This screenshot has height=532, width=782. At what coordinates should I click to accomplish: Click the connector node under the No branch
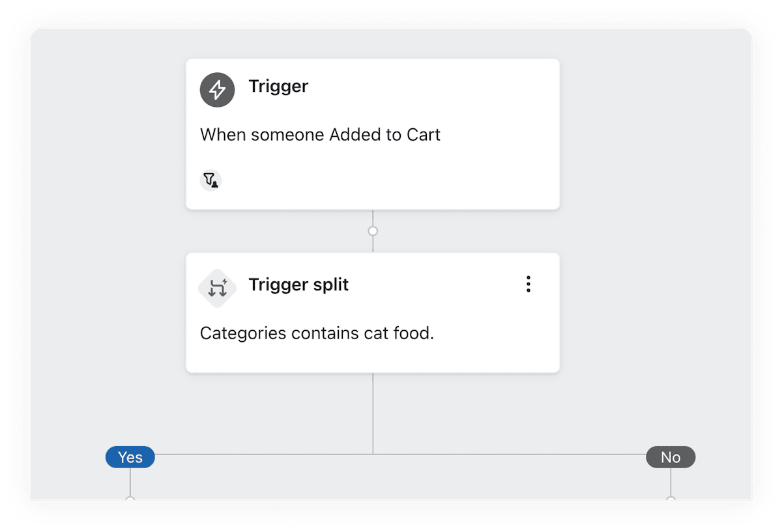[671, 499]
